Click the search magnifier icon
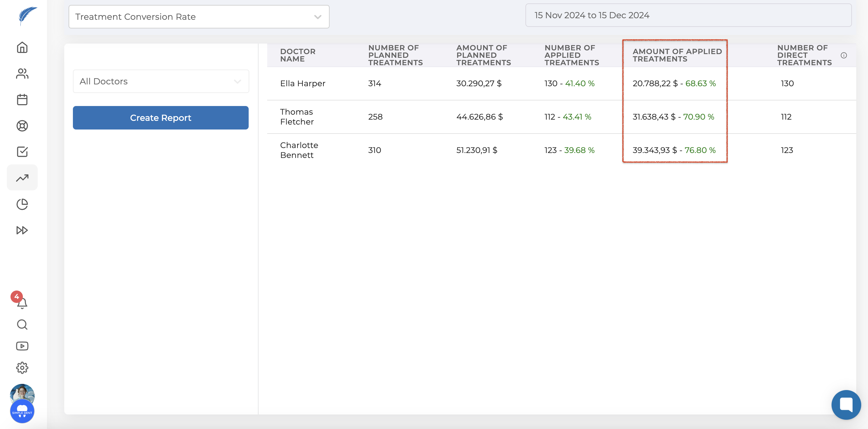This screenshot has width=868, height=429. click(x=22, y=325)
